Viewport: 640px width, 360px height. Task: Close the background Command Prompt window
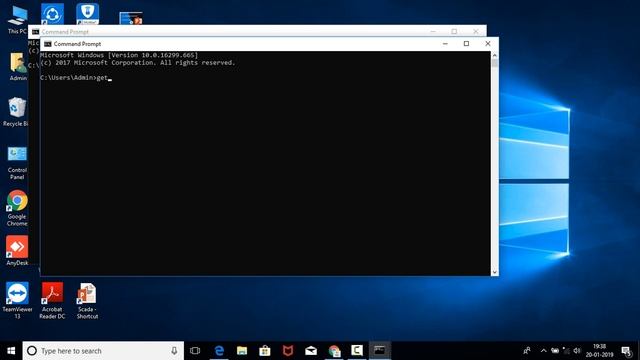click(476, 31)
